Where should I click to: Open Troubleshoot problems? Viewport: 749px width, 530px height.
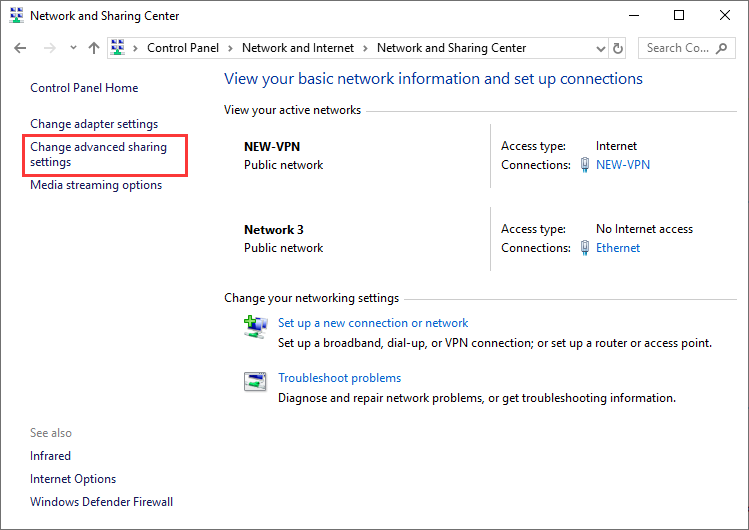(340, 378)
